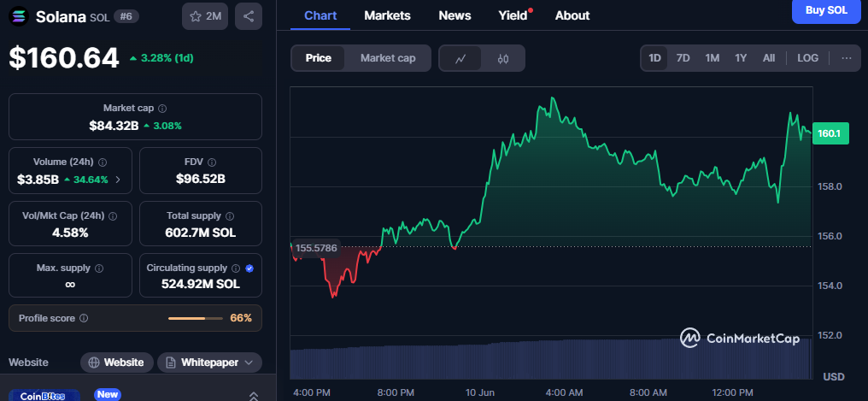Click the $84.32B market cap value

pos(114,126)
